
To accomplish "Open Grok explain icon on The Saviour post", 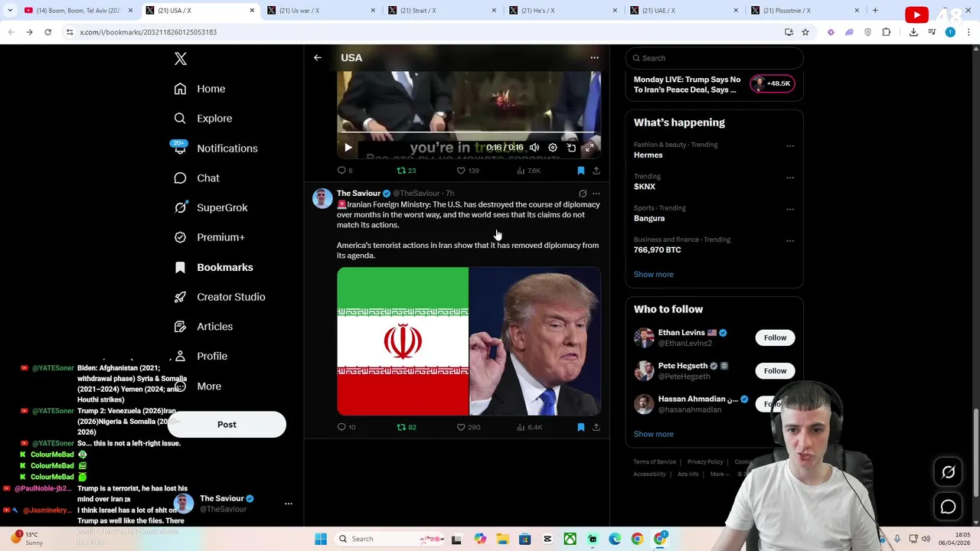I will tap(583, 194).
